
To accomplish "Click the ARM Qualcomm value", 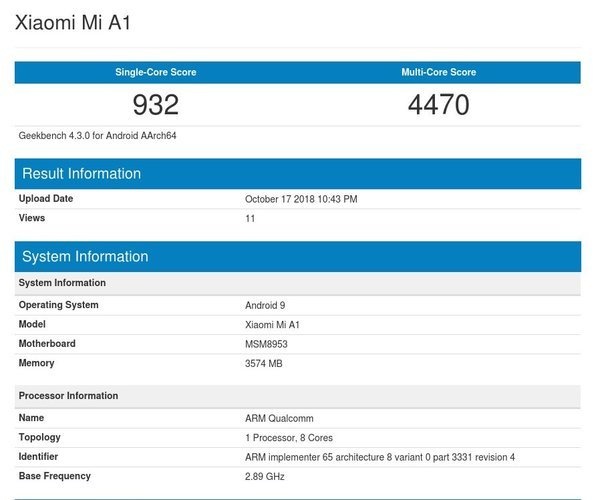I will (x=279, y=419).
